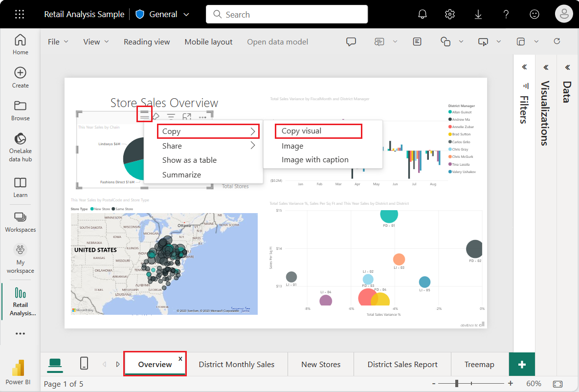Click inside the Search field
This screenshot has height=392, width=579.
pos(286,14)
